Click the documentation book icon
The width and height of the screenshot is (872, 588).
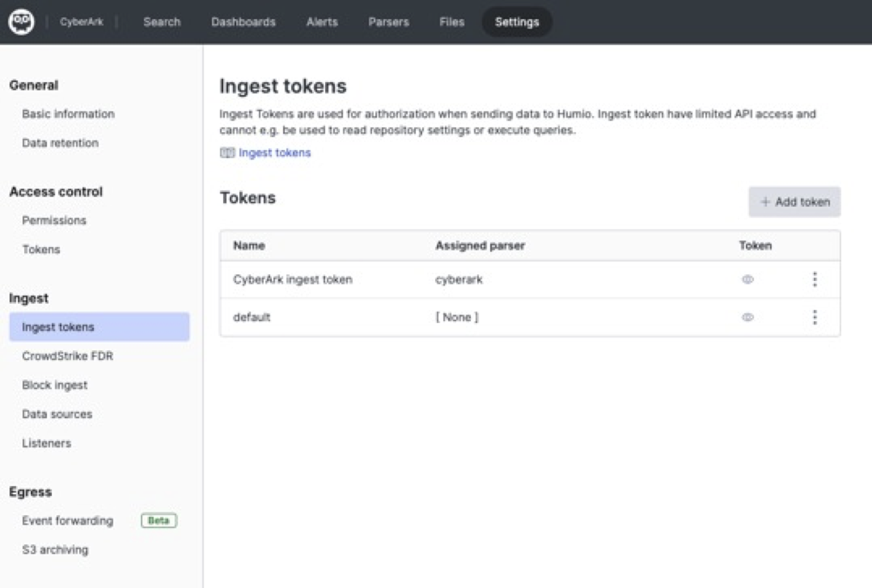coord(227,153)
